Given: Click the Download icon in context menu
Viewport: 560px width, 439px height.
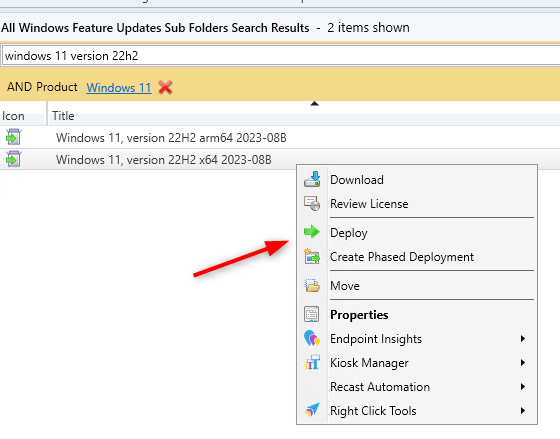Looking at the screenshot, I should pyautogui.click(x=312, y=179).
